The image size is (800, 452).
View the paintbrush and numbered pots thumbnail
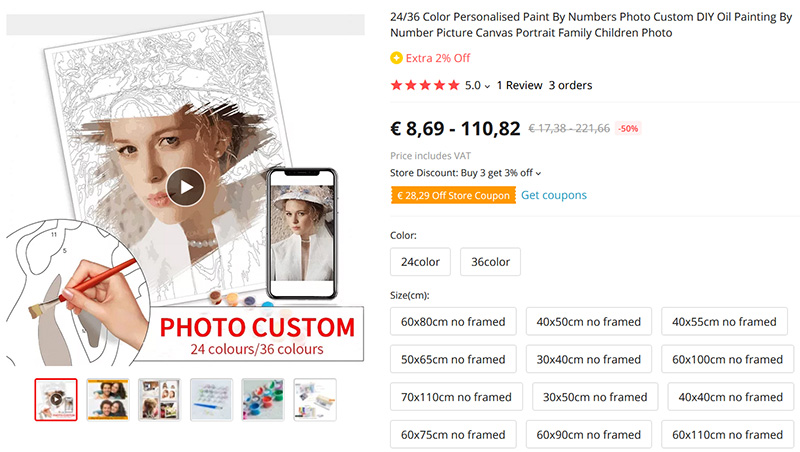pos(211,399)
